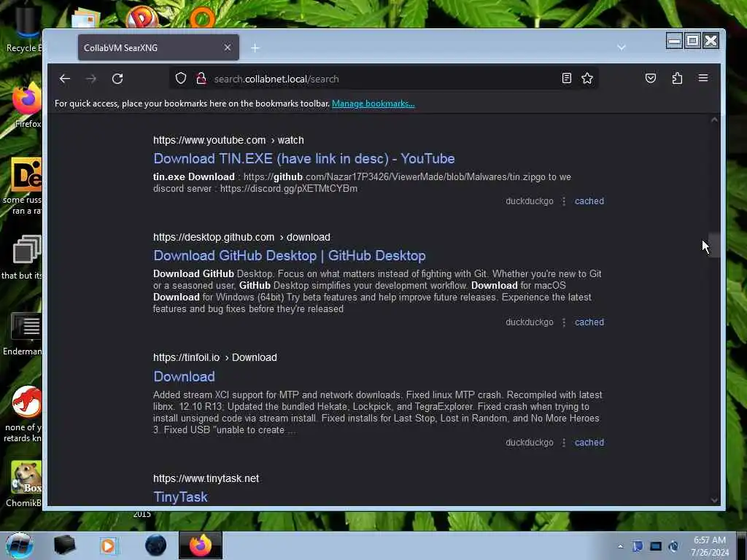Screen dimensions: 747x560
Task: Click the forward navigation arrow
Action: click(x=91, y=79)
